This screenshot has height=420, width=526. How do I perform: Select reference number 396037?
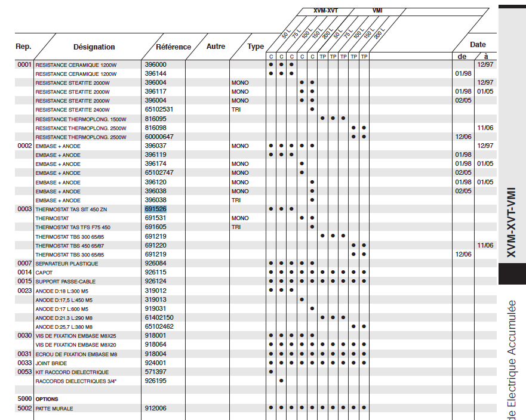pyautogui.click(x=156, y=146)
